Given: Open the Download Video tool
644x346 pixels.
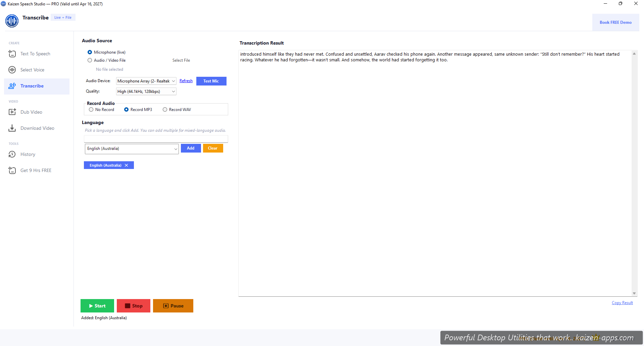Looking at the screenshot, I should pyautogui.click(x=37, y=128).
